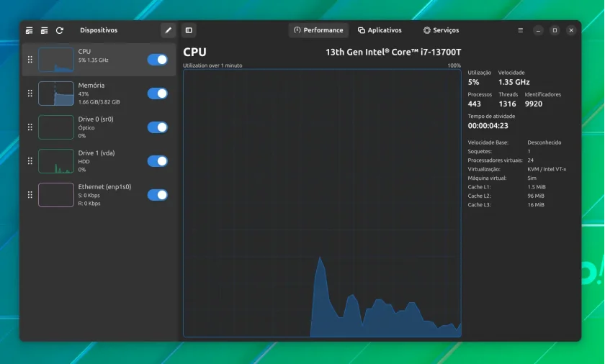This screenshot has height=364, width=605.
Task: Click the Desconhecido base speed value
Action: click(x=544, y=142)
